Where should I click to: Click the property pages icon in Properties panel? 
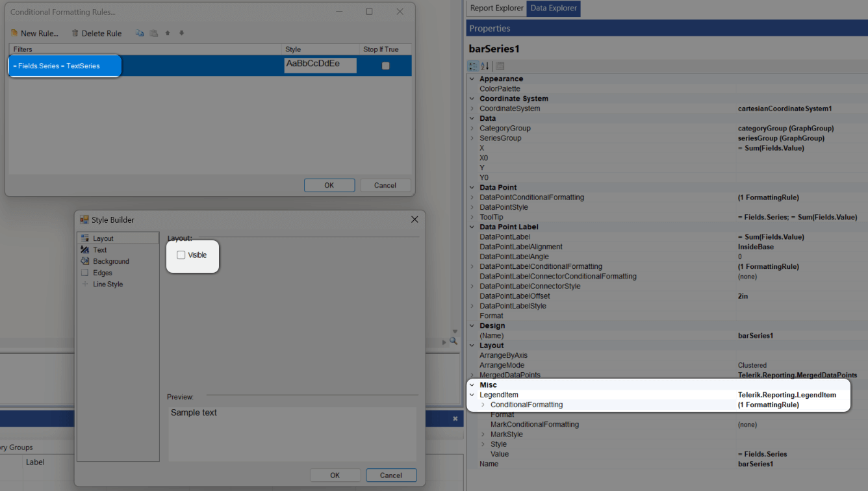click(499, 66)
